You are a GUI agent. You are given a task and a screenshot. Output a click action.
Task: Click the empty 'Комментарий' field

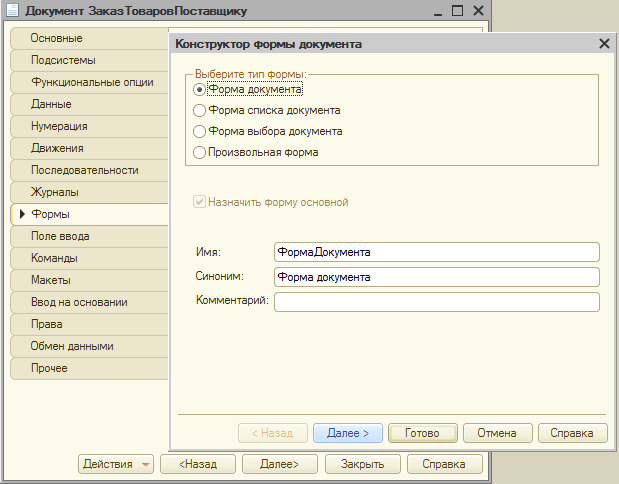click(436, 302)
